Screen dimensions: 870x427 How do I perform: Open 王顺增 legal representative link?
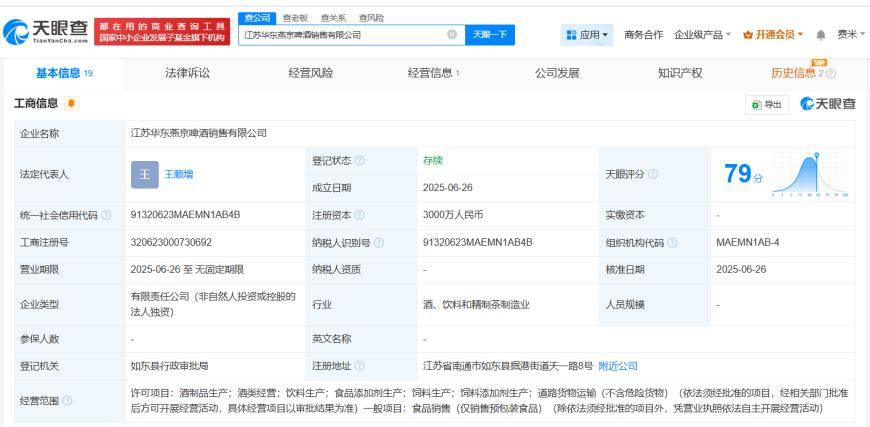[x=179, y=175]
